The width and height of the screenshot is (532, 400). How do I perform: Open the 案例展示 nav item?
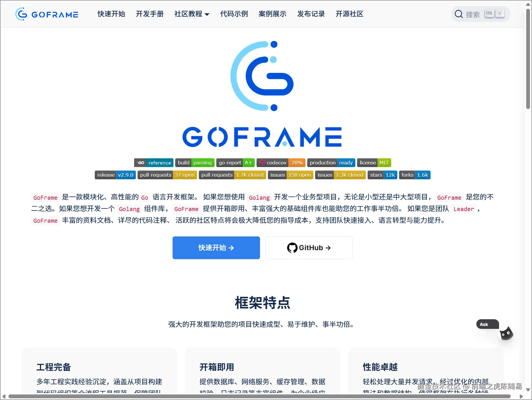coord(273,14)
